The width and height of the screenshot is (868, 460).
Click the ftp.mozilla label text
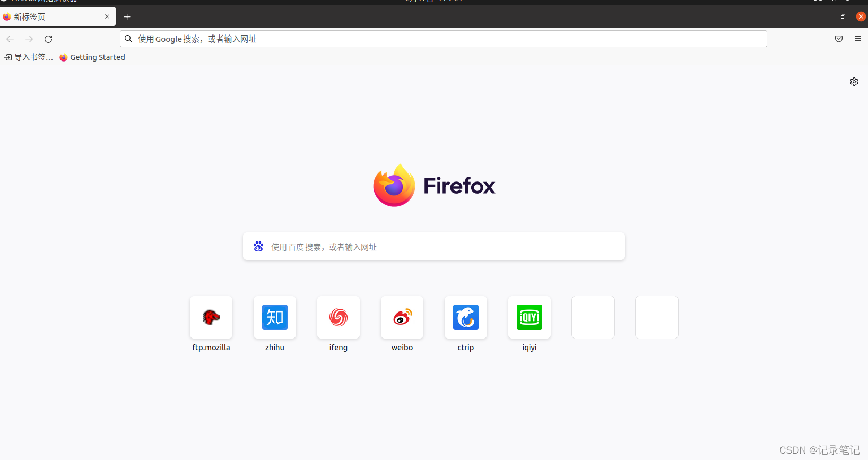(211, 348)
